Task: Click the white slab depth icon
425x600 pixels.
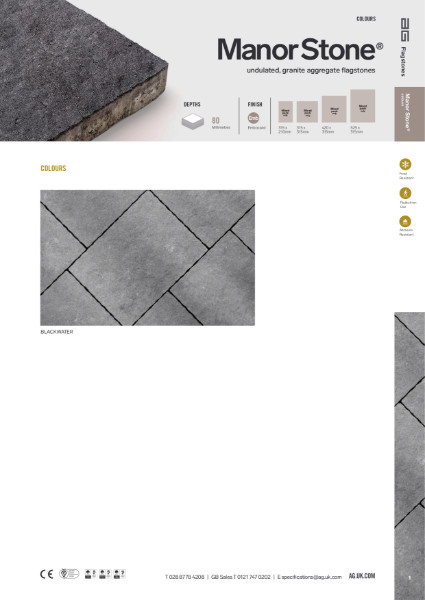Action: point(193,121)
